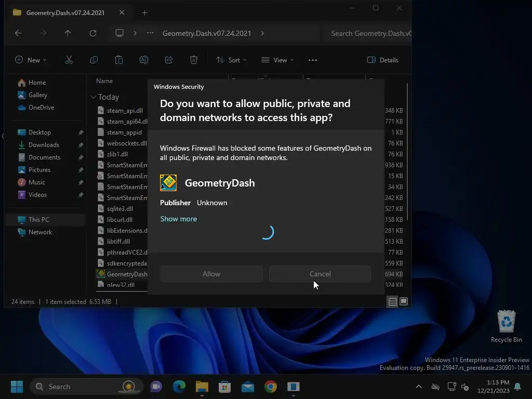Open File Explorer from taskbar
The width and height of the screenshot is (532, 399).
point(202,387)
